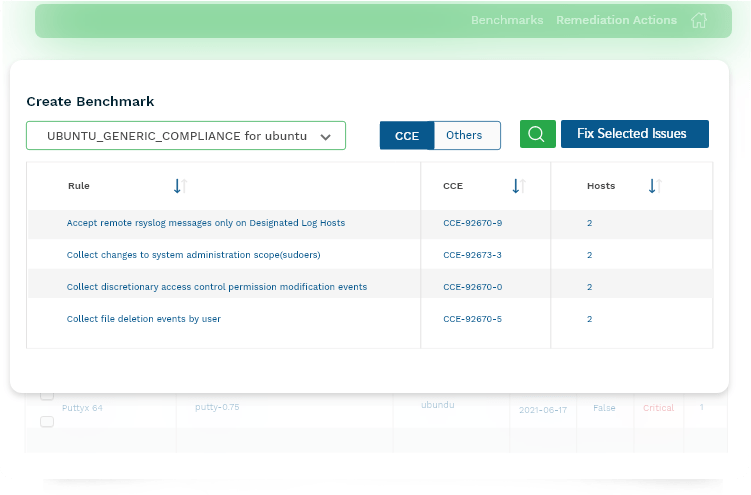Open rule Collect file deletion events by user
The height and width of the screenshot is (495, 751).
(144, 319)
